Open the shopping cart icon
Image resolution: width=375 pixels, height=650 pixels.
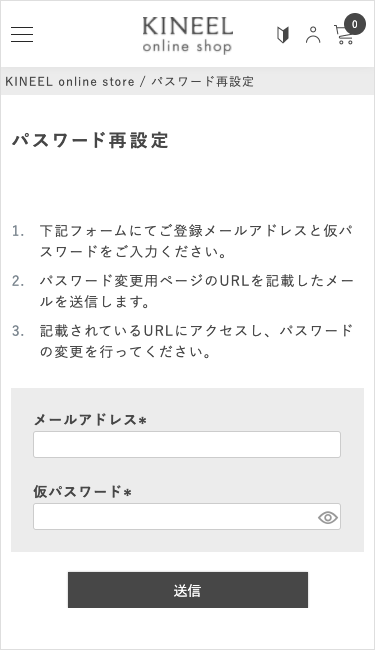344,35
